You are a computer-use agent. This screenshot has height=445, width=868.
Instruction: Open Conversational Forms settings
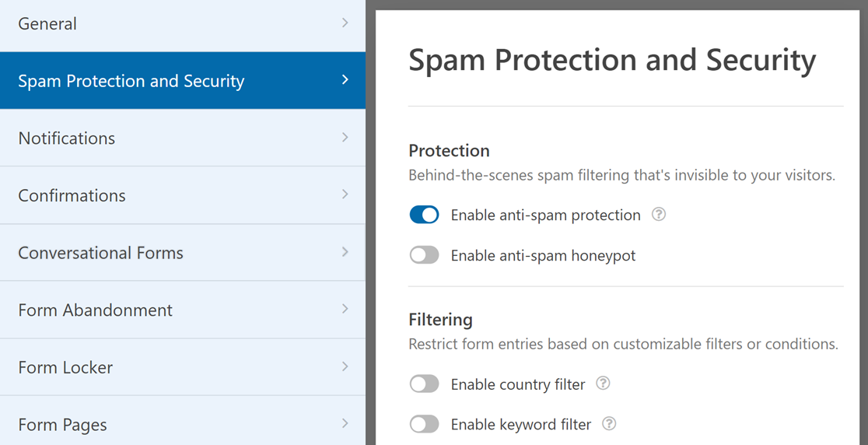(x=101, y=253)
